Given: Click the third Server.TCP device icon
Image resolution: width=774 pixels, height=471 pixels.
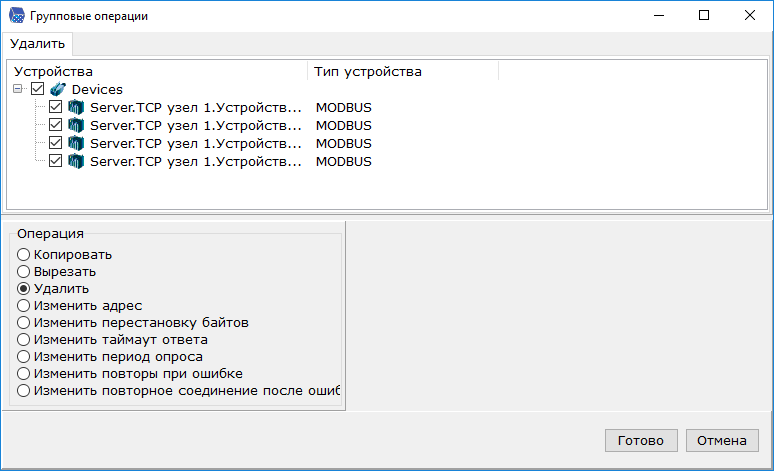Looking at the screenshot, I should (76, 143).
